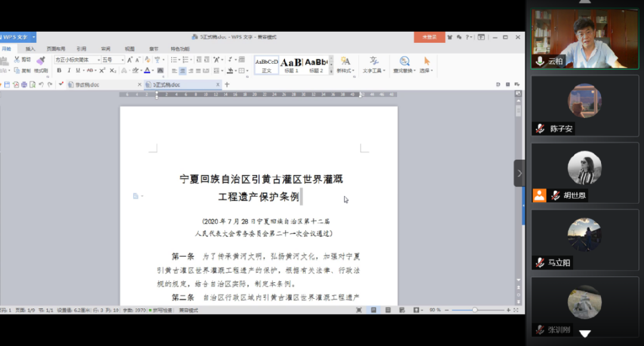Click the print icon in quick access bar

point(24,85)
